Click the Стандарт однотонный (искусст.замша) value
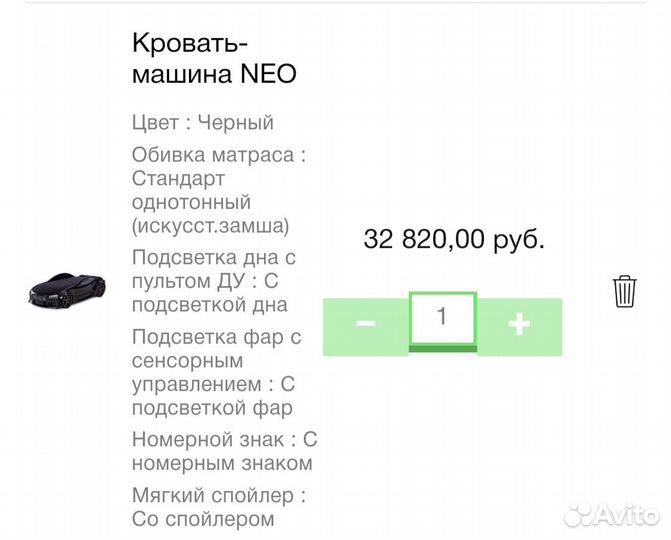Viewport: 671px width, 540px height. [210, 202]
